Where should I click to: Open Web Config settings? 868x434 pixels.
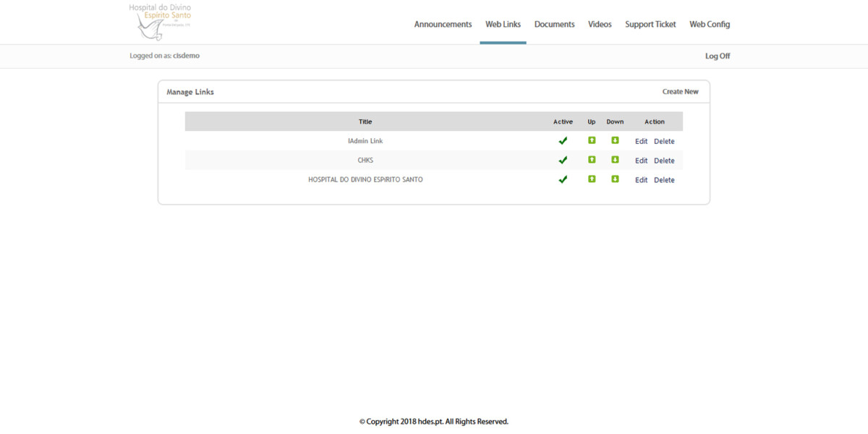pyautogui.click(x=710, y=24)
